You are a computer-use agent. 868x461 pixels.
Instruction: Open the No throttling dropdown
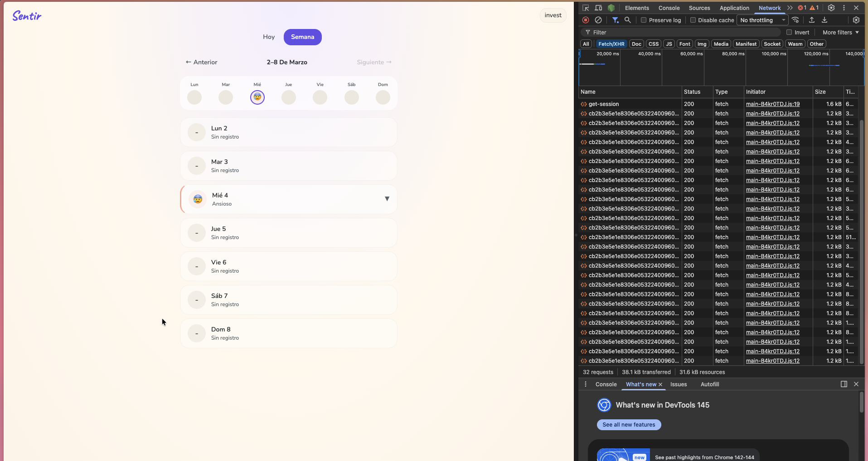(763, 20)
